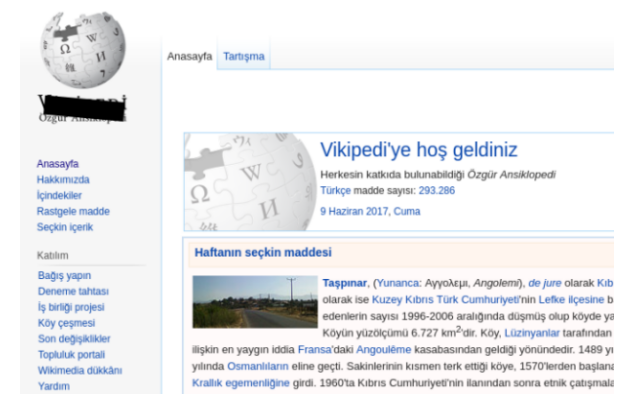Open Topluluk portalı
This screenshot has height=400, width=640.
71,355
